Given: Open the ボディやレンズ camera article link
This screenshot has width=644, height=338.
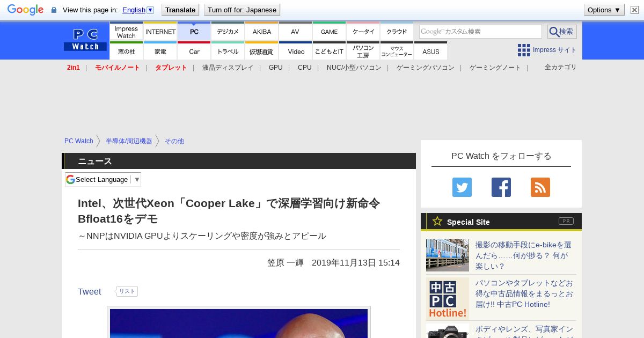Looking at the screenshot, I should pos(524,331).
